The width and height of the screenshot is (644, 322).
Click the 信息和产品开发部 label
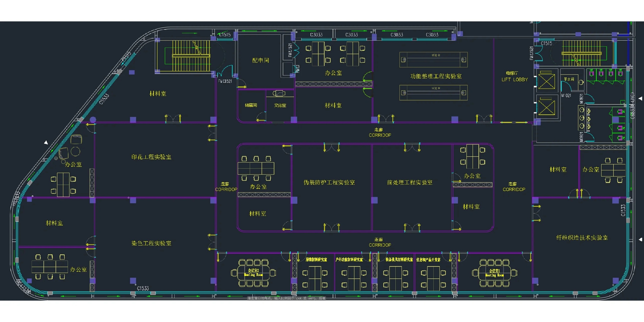coord(428,260)
